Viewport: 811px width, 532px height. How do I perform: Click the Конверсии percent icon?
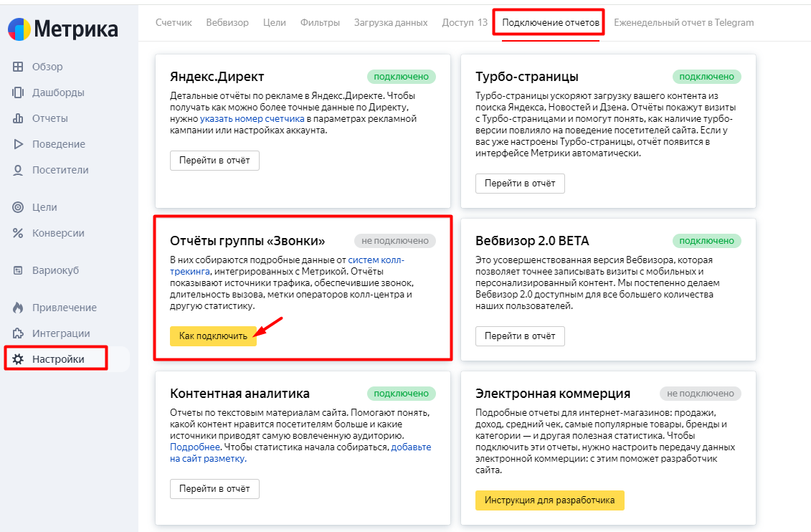click(18, 233)
